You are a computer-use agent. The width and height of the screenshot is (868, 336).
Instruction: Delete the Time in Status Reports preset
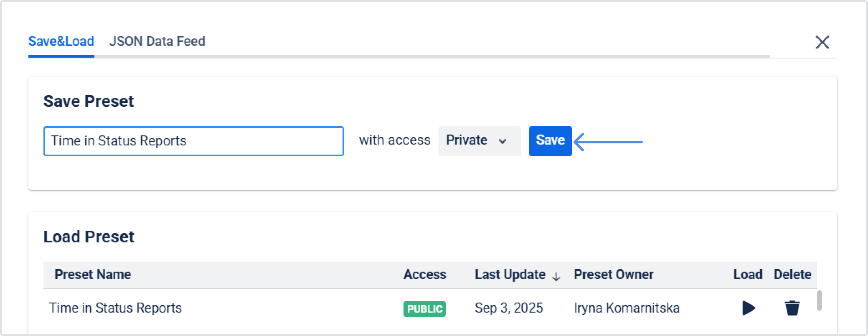[792, 308]
